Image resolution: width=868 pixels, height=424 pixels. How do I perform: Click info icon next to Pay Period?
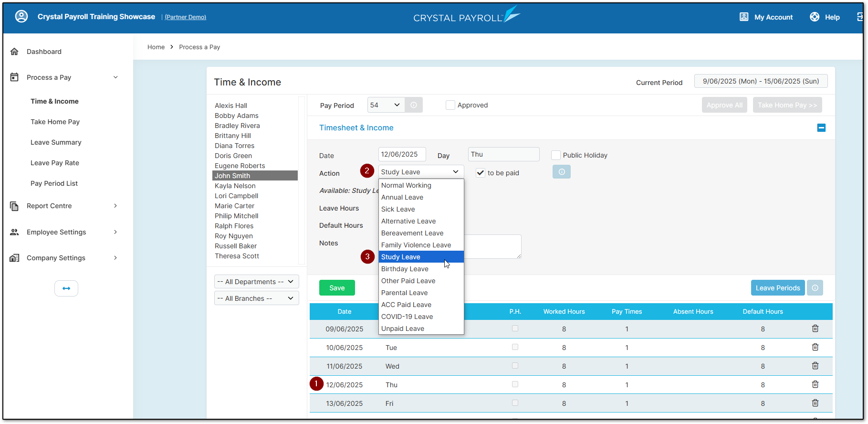point(414,105)
